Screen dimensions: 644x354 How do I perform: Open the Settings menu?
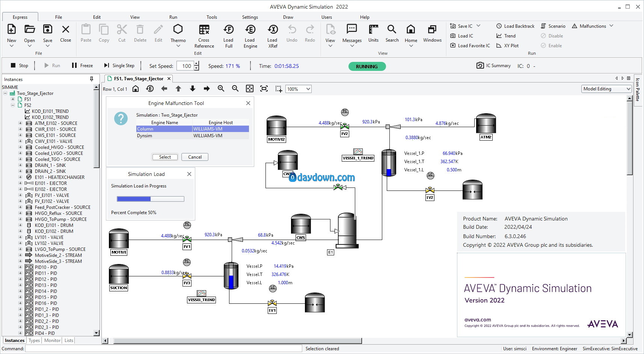click(250, 17)
